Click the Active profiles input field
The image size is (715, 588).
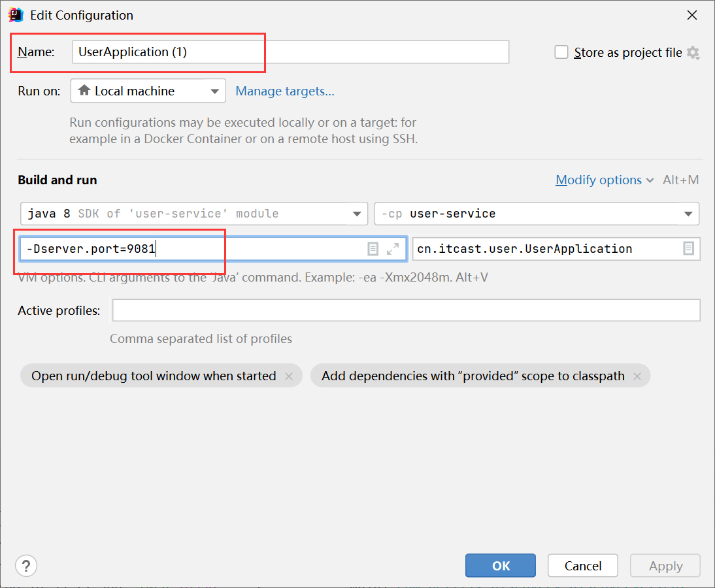point(407,310)
